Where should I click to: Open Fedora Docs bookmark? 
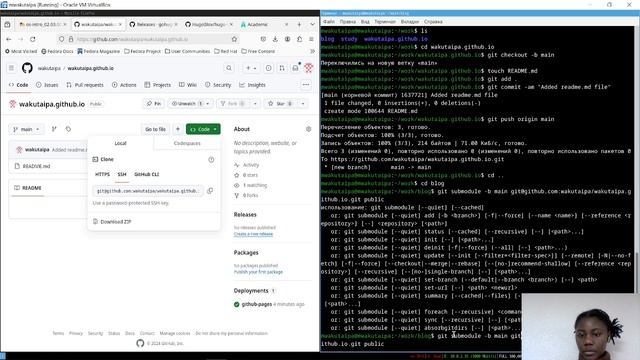point(57,51)
